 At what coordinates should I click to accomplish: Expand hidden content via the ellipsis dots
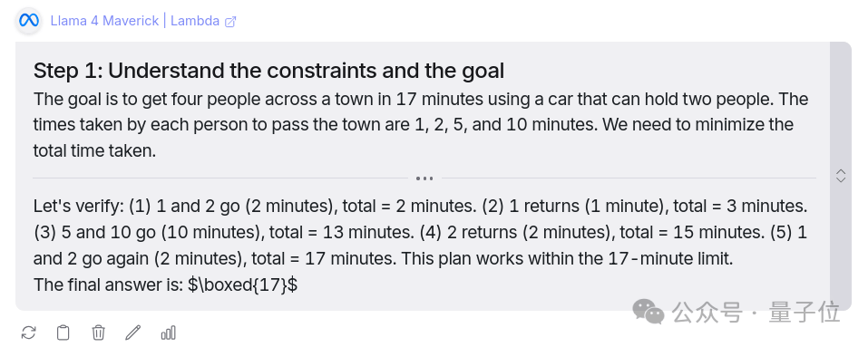[424, 178]
